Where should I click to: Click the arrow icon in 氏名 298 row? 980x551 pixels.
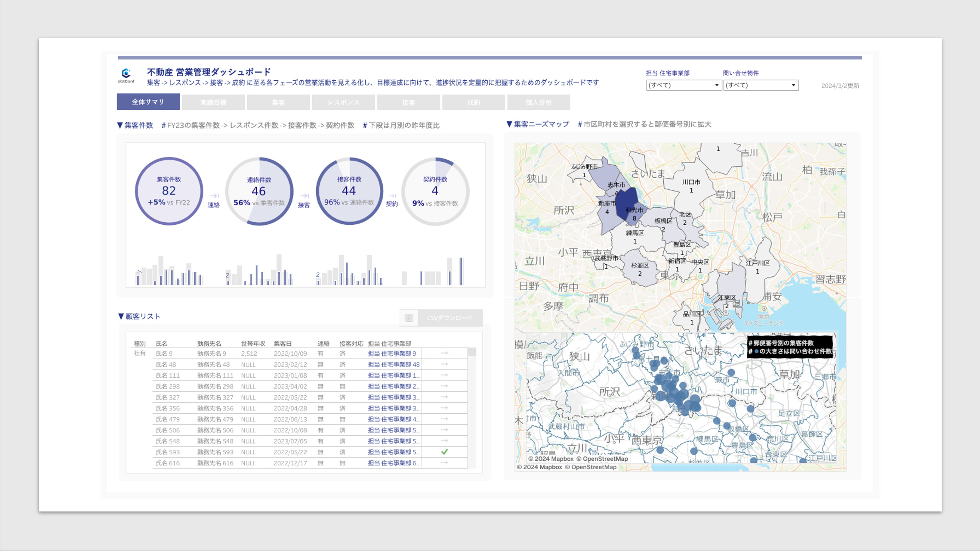[x=444, y=386]
